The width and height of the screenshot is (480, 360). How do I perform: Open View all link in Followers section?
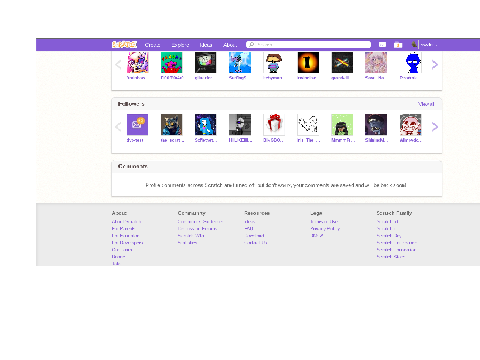pos(426,104)
